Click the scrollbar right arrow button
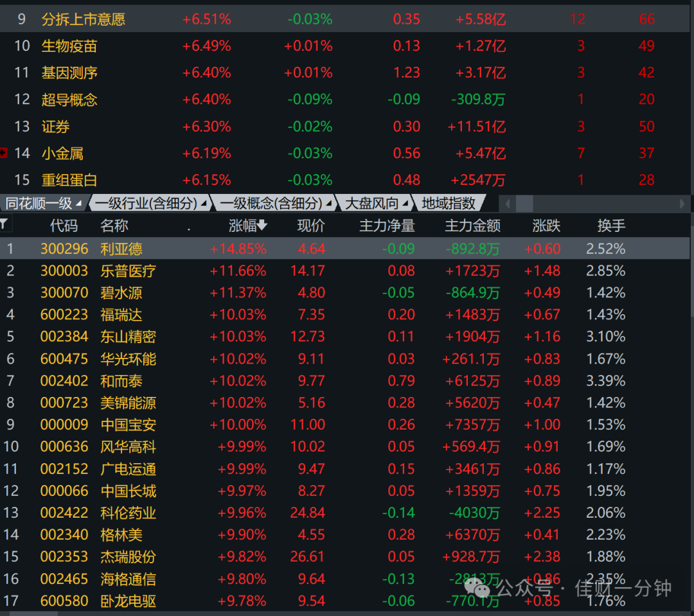This screenshot has width=694, height=616. [682, 204]
